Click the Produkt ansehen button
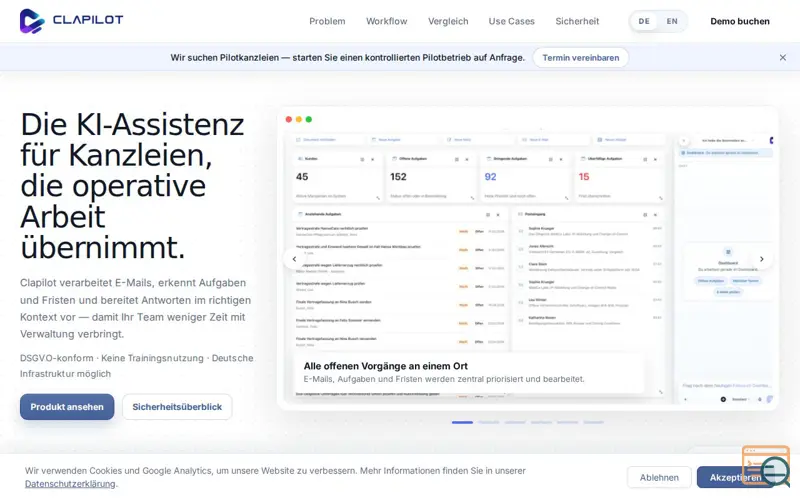800x500 pixels. 67,407
